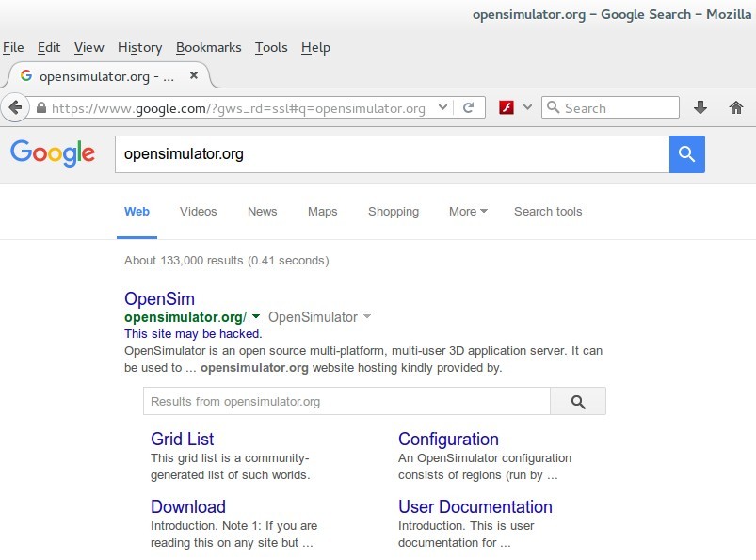Go to the home page icon
This screenshot has height=560, width=756.
pos(735,107)
